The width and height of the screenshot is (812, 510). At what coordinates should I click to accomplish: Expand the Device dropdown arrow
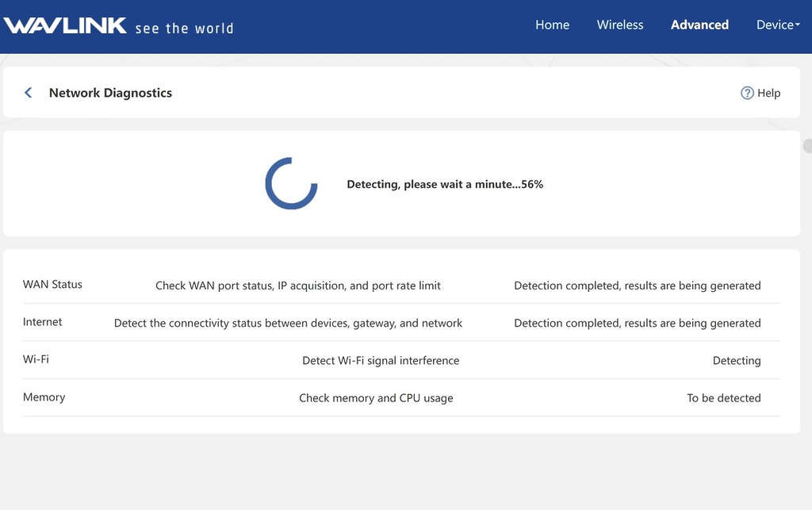(796, 25)
